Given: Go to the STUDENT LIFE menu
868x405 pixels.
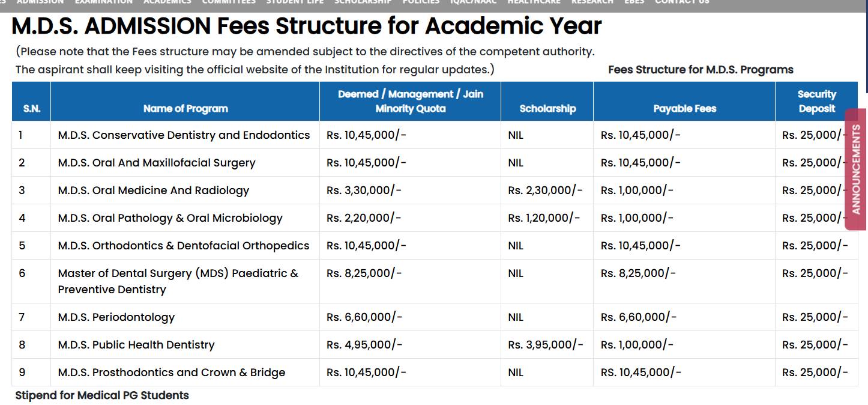Looking at the screenshot, I should pos(295,2).
